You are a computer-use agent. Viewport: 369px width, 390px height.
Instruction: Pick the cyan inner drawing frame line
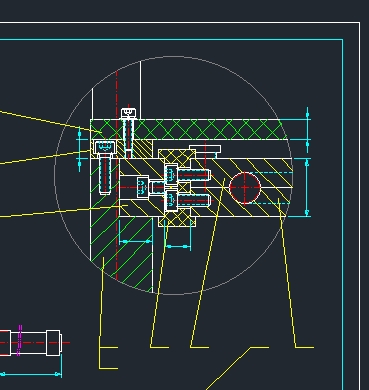pyautogui.click(x=343, y=213)
